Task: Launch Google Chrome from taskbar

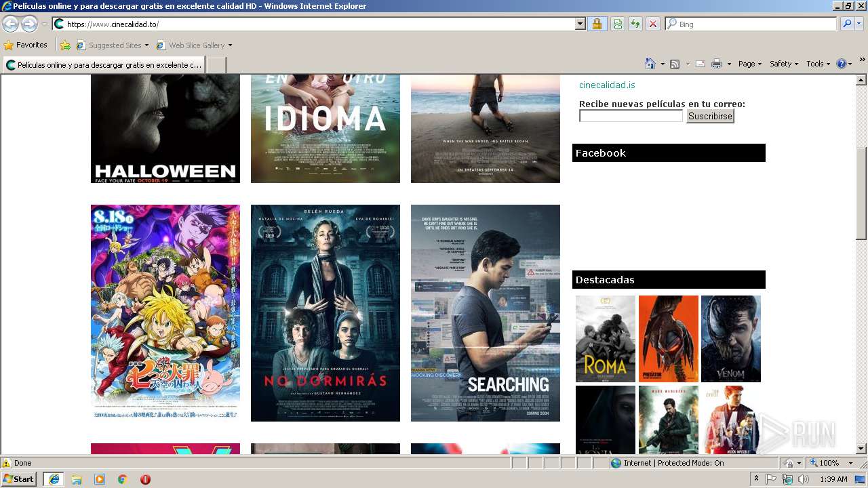Action: coord(123,479)
